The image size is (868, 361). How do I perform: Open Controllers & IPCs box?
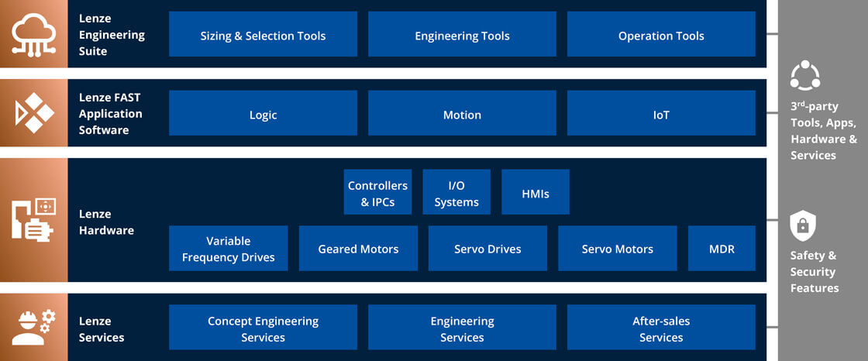click(x=377, y=192)
